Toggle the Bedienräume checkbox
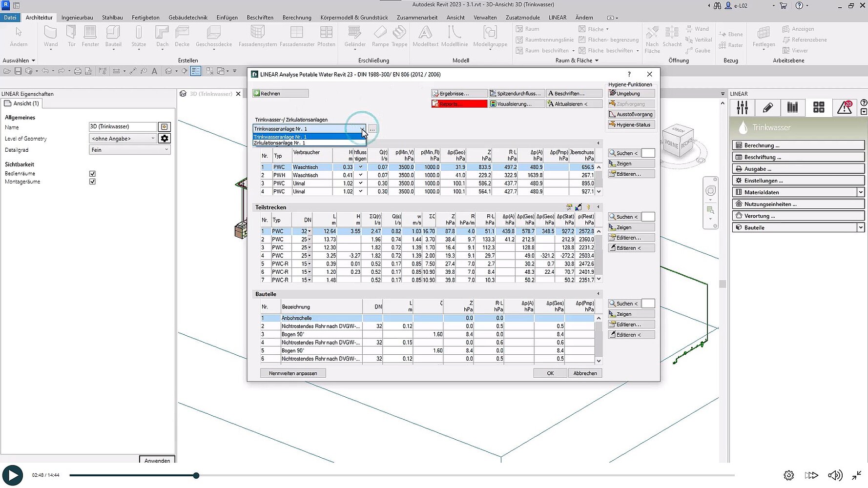Viewport: 868px width, 488px height. (x=92, y=174)
